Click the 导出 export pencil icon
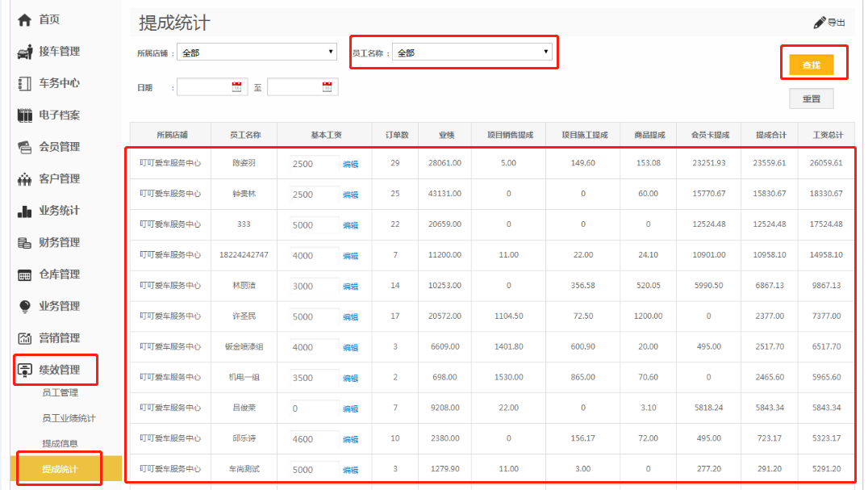The width and height of the screenshot is (868, 490). pyautogui.click(x=820, y=23)
